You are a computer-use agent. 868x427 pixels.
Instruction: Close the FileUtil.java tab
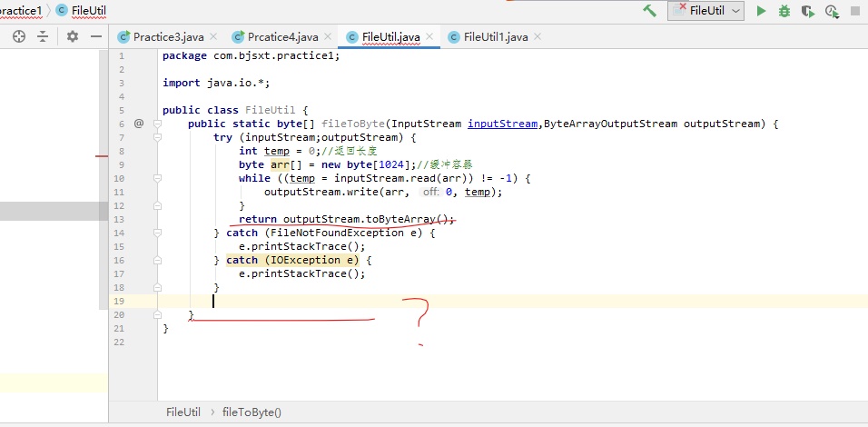tap(429, 37)
